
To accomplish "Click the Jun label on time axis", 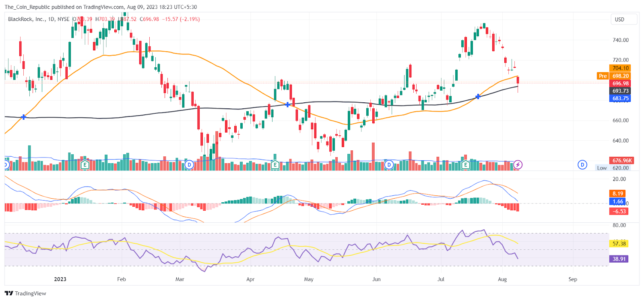I will 376,279.
